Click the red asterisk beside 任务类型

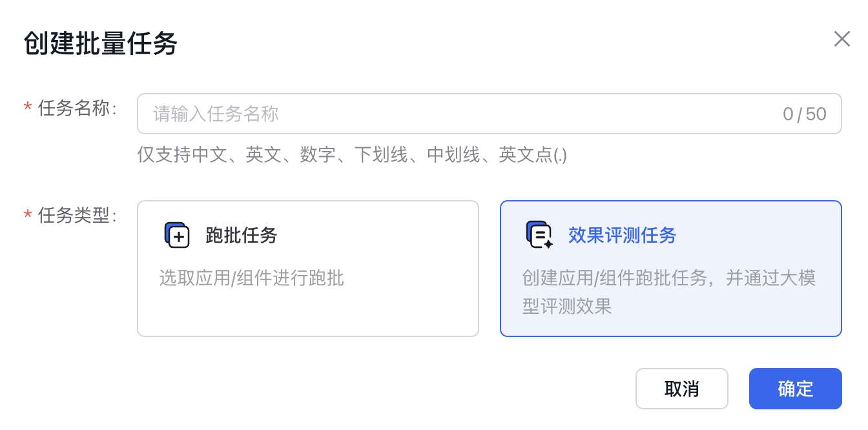[28, 215]
